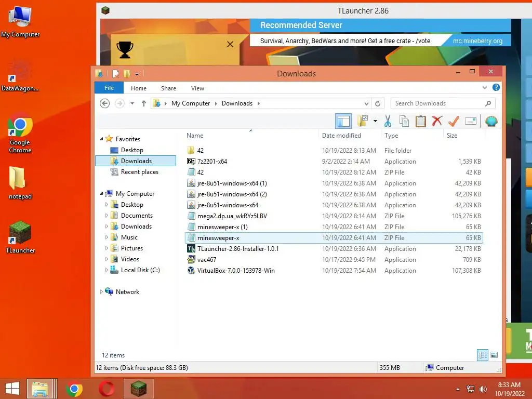This screenshot has height=399, width=532.
Task: Open the notepad folder on the desktop
Action: (x=19, y=183)
